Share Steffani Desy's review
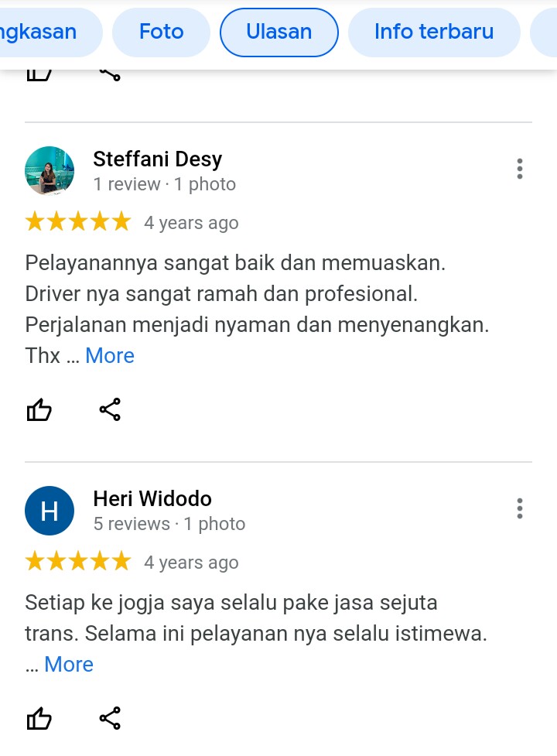 [x=110, y=410]
